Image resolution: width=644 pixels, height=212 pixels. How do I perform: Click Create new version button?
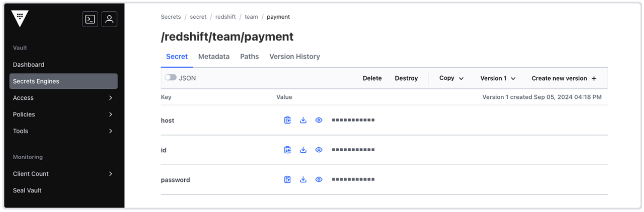564,78
